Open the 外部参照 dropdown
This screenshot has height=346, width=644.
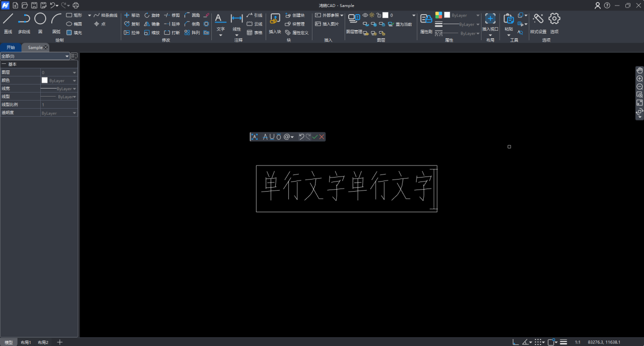coord(342,16)
